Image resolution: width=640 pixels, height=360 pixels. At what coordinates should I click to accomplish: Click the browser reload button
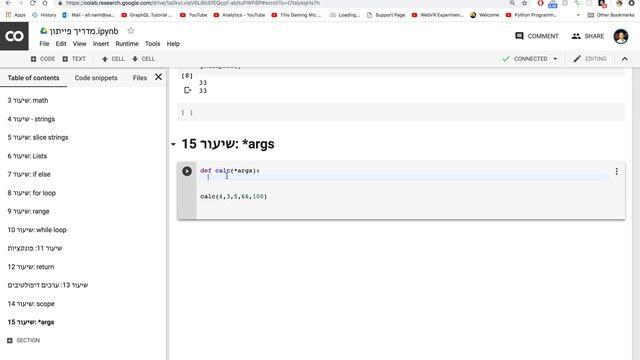tap(32, 3)
